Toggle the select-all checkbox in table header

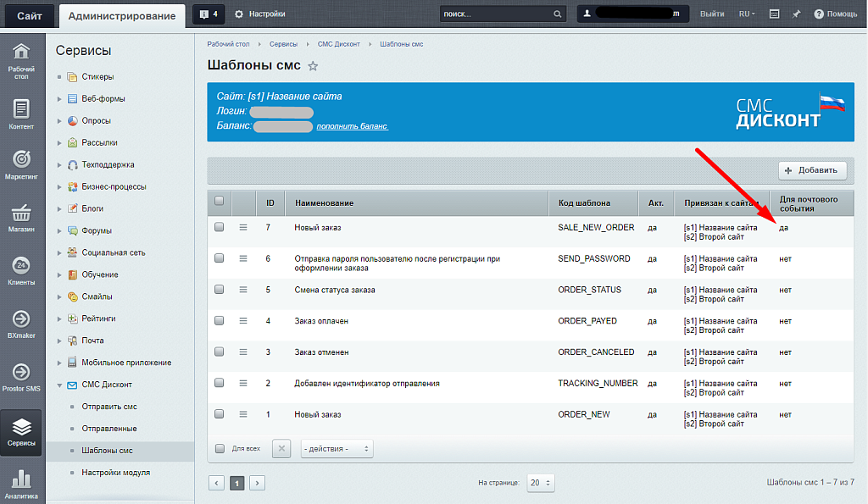[220, 202]
